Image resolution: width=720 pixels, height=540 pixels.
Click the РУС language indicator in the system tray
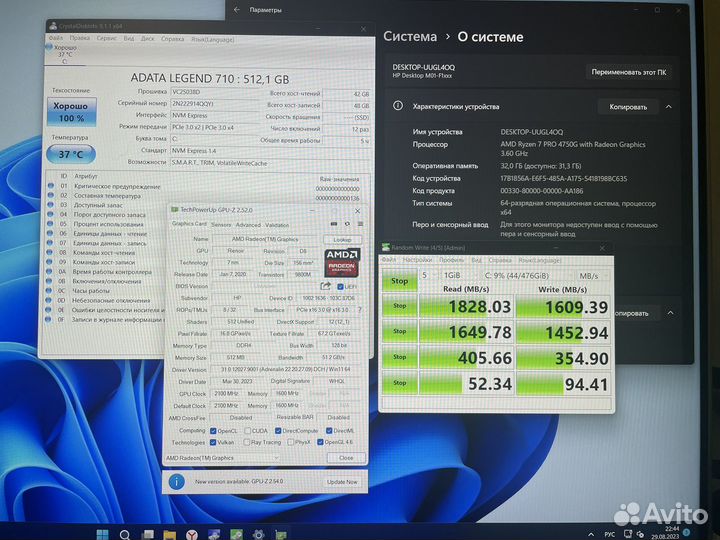tap(609, 534)
